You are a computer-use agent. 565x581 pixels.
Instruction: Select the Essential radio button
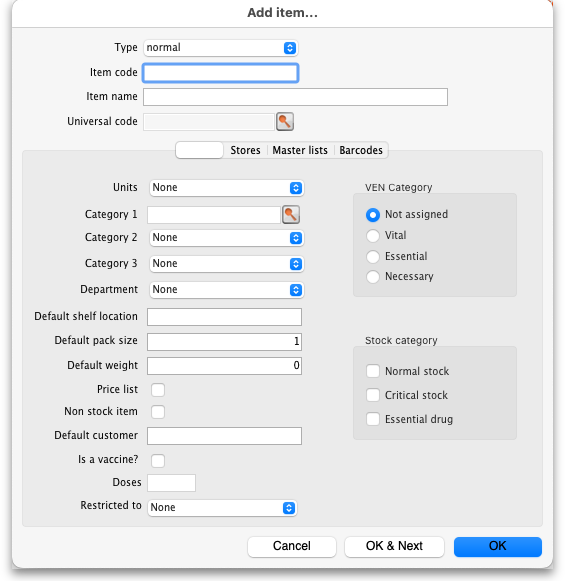pos(373,256)
